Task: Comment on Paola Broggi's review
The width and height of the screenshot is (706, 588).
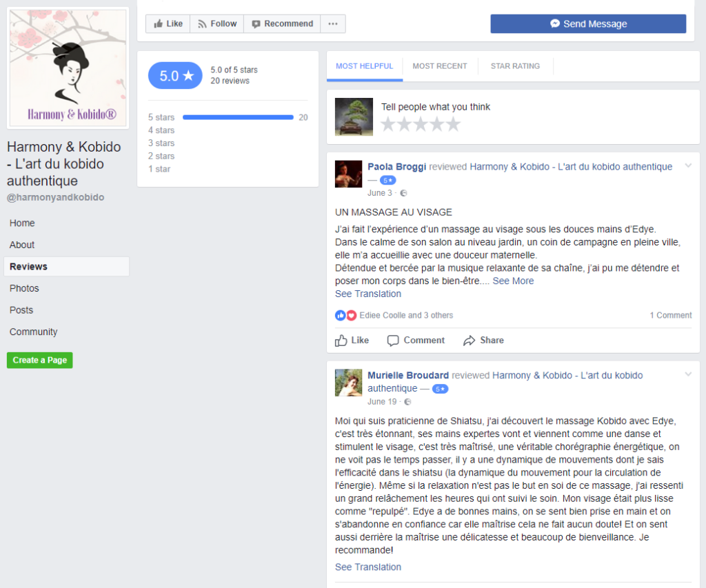Action: 416,341
